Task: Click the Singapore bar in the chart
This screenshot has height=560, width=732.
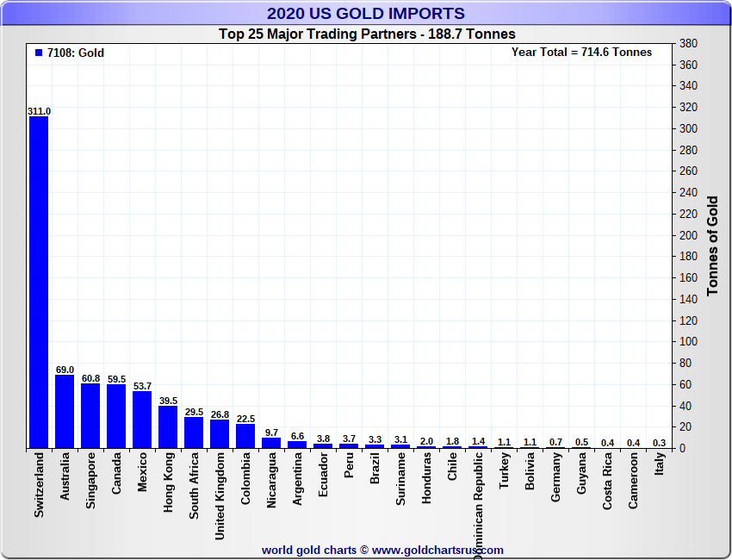Action: coord(90,415)
